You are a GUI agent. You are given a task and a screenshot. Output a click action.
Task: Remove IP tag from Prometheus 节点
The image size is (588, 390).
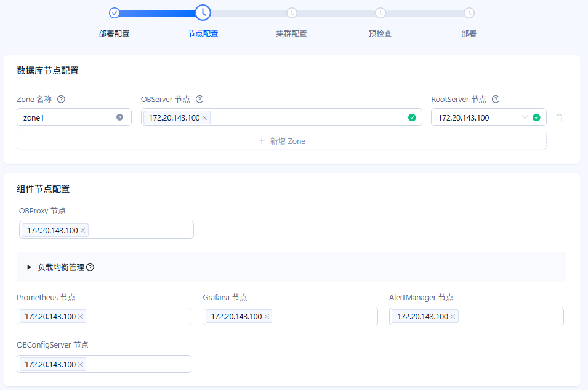click(x=80, y=317)
